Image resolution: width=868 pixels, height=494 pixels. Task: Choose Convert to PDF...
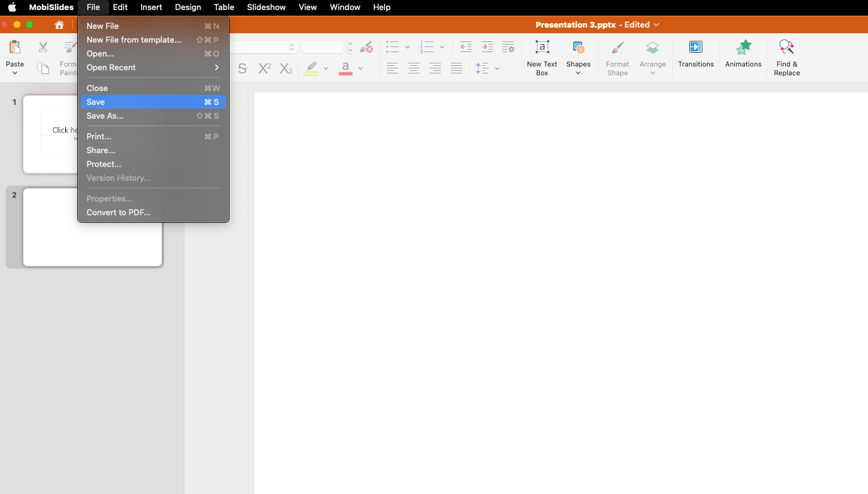pos(153,212)
